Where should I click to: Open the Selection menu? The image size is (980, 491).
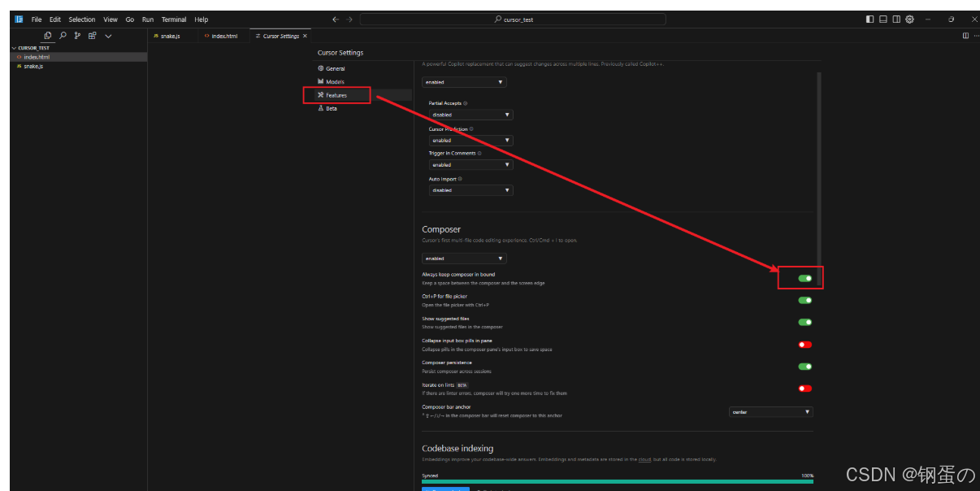[82, 20]
